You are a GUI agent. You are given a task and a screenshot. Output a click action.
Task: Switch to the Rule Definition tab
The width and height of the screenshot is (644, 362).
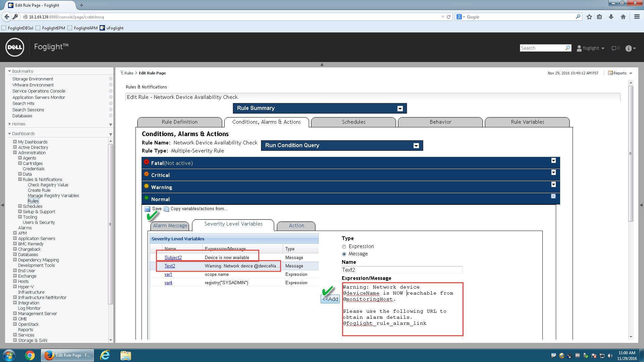[x=180, y=122]
